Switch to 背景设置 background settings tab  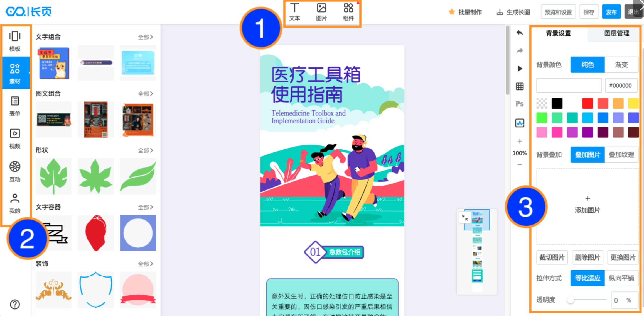pyautogui.click(x=558, y=33)
